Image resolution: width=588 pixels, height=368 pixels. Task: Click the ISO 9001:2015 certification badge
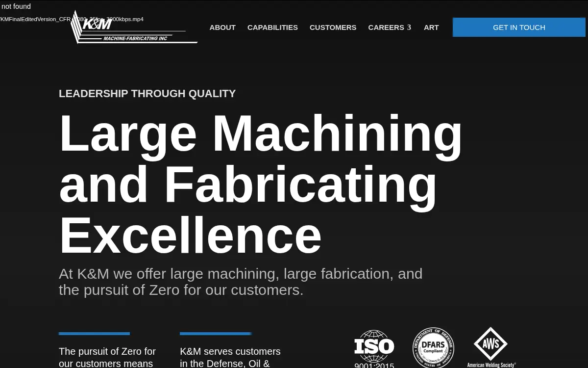[374, 349]
